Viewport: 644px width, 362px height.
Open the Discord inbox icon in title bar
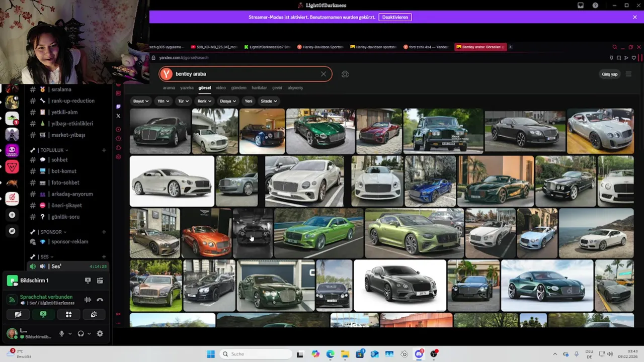click(581, 6)
